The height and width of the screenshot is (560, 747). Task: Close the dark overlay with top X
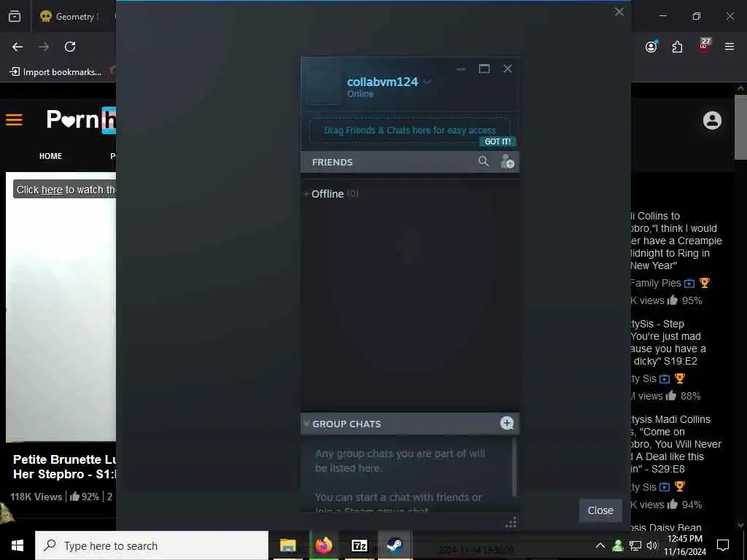[619, 12]
